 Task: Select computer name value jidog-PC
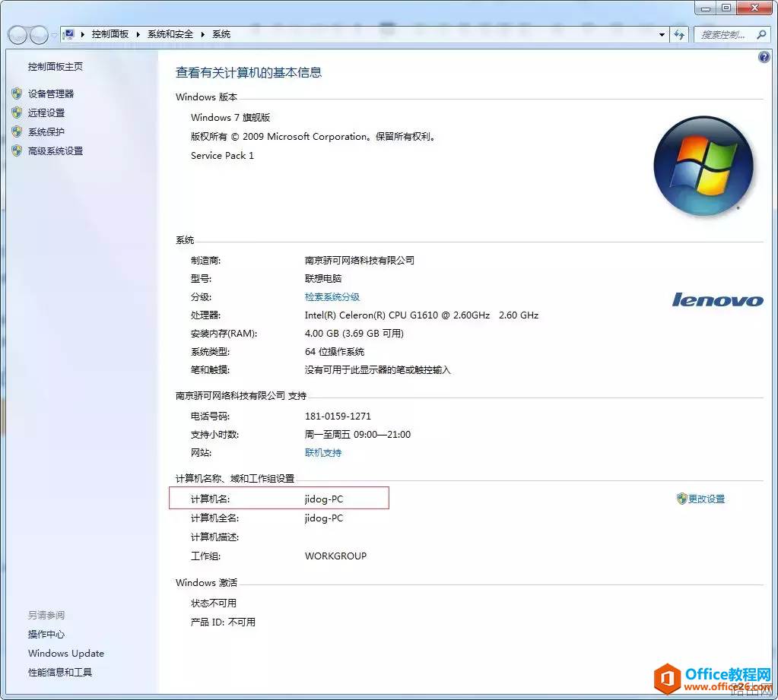coord(323,499)
